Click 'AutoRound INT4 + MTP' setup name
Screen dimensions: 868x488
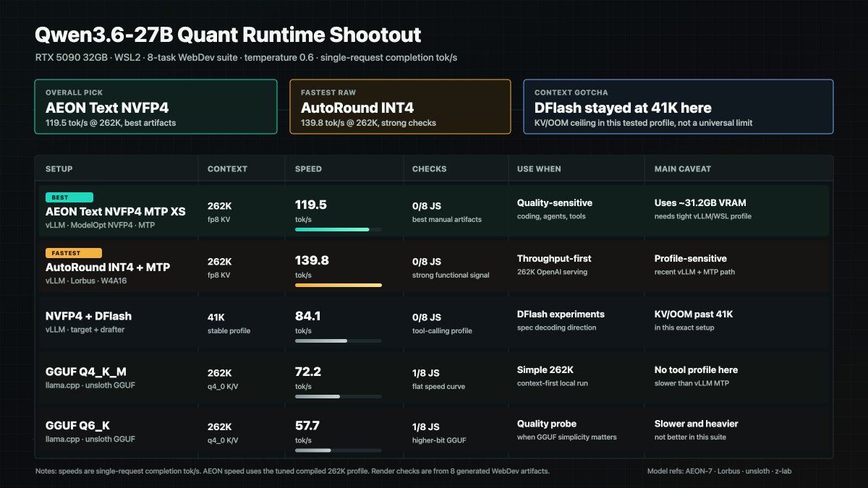click(108, 267)
